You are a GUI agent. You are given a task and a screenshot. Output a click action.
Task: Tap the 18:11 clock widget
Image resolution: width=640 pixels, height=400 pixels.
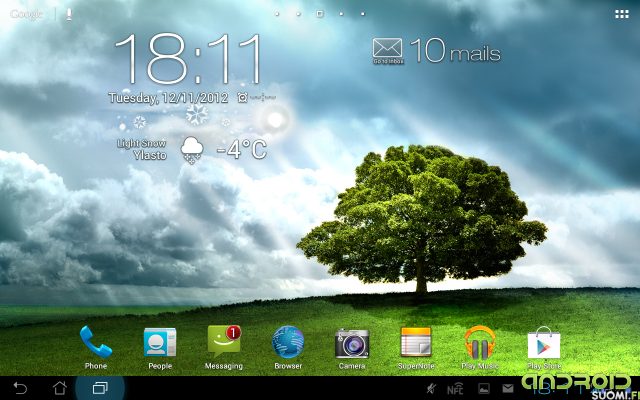pyautogui.click(x=188, y=59)
